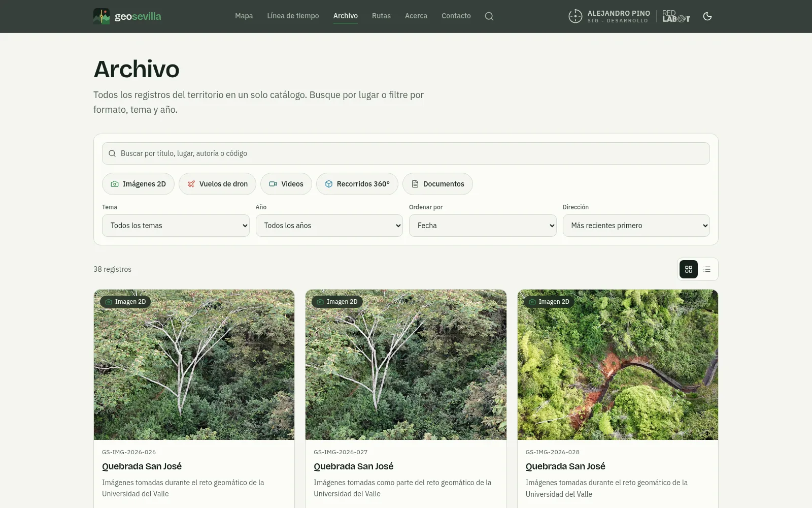Click the code GS-IMG-2026-028
This screenshot has height=508, width=812.
553,452
